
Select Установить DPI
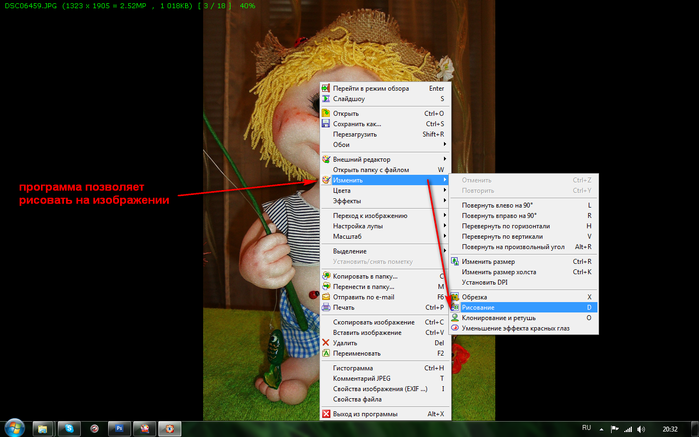coord(524,282)
